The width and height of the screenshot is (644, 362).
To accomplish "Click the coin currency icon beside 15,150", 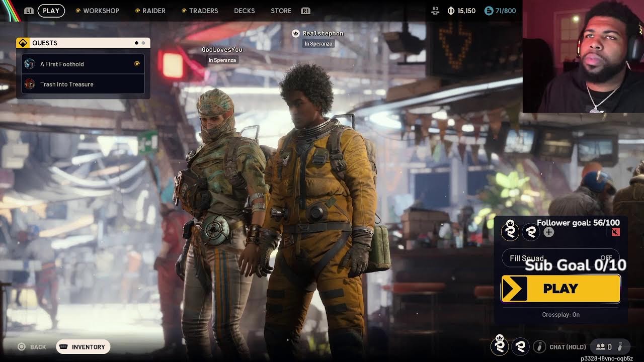I will [x=451, y=11].
